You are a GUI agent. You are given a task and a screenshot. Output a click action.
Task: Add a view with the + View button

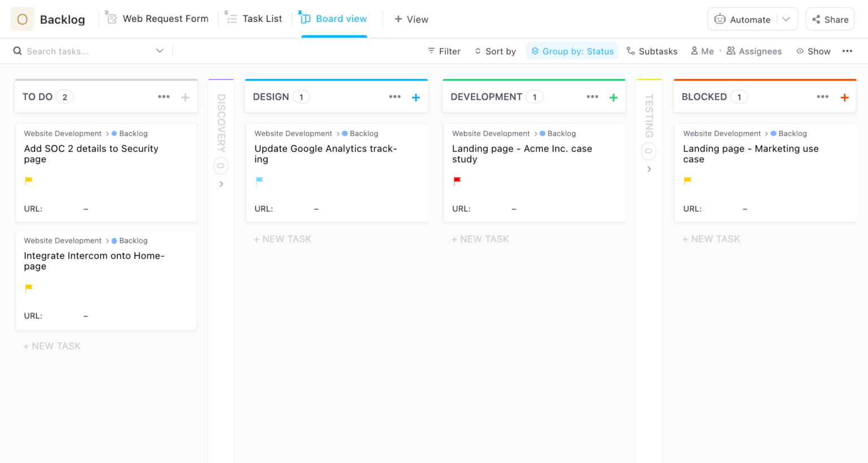click(411, 19)
